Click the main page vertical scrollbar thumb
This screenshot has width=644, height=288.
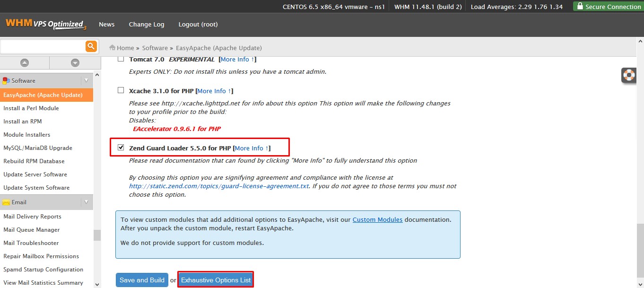[x=640, y=251]
